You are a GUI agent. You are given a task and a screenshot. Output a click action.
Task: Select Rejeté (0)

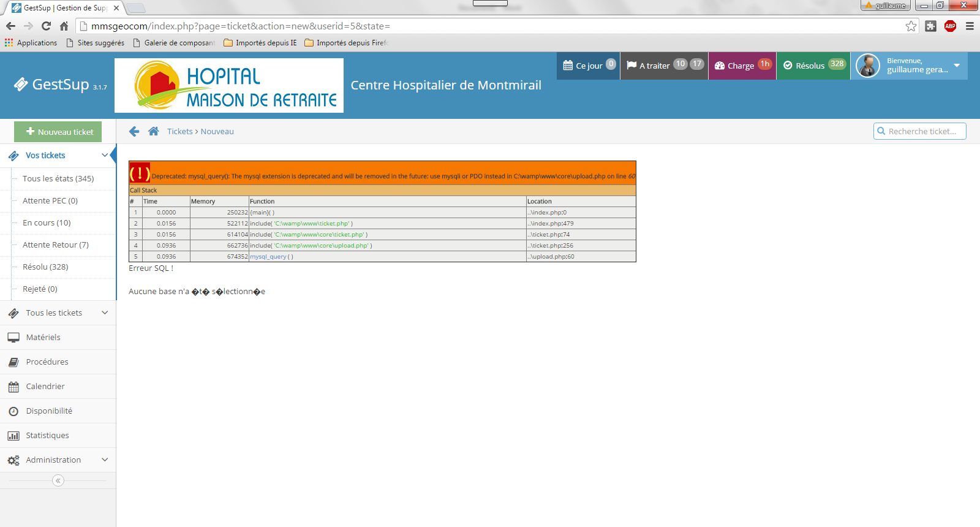click(x=40, y=289)
